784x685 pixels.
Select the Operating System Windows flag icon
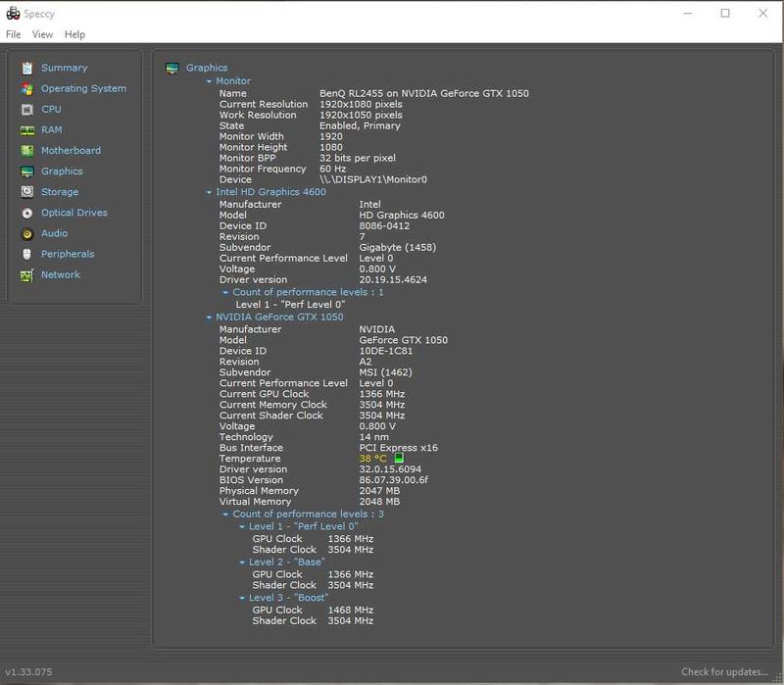pyautogui.click(x=27, y=89)
